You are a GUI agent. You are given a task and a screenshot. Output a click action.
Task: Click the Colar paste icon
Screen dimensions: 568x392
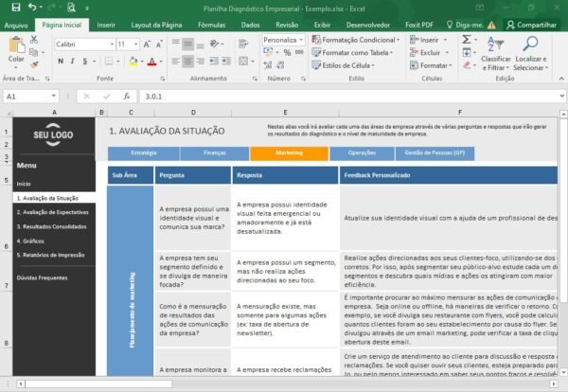pos(16,45)
